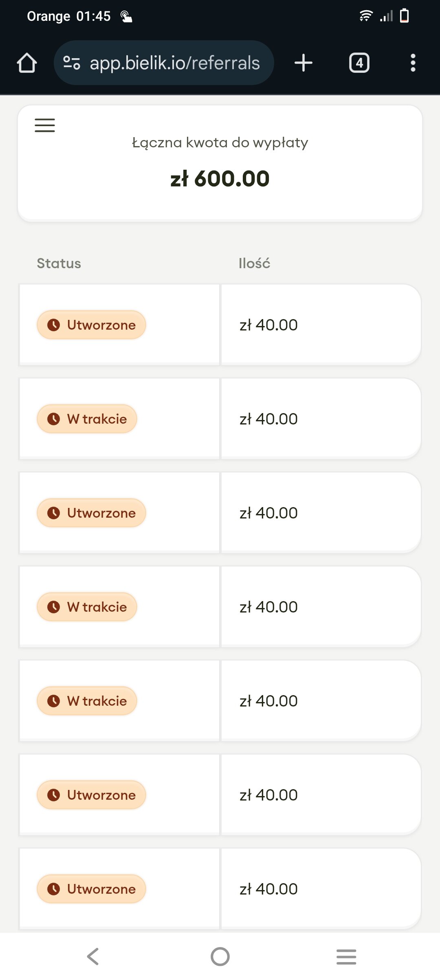Select the first W trakcie status badge

[x=87, y=419]
